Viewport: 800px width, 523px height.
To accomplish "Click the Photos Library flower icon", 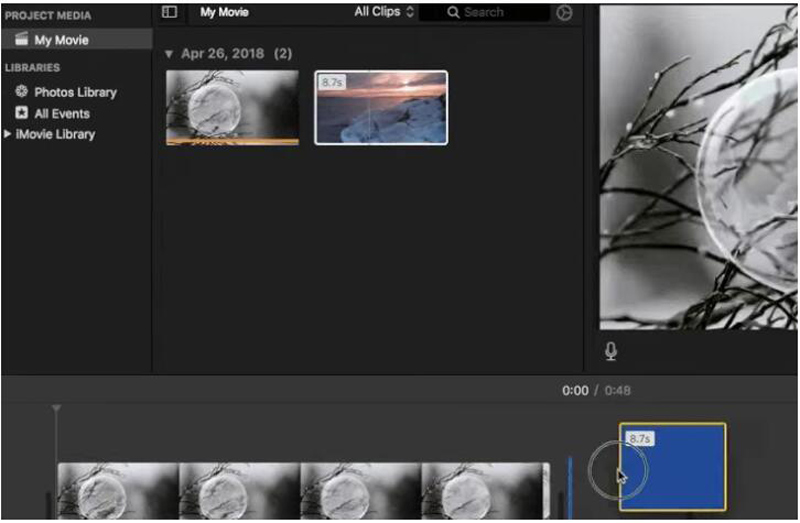I will [x=21, y=92].
